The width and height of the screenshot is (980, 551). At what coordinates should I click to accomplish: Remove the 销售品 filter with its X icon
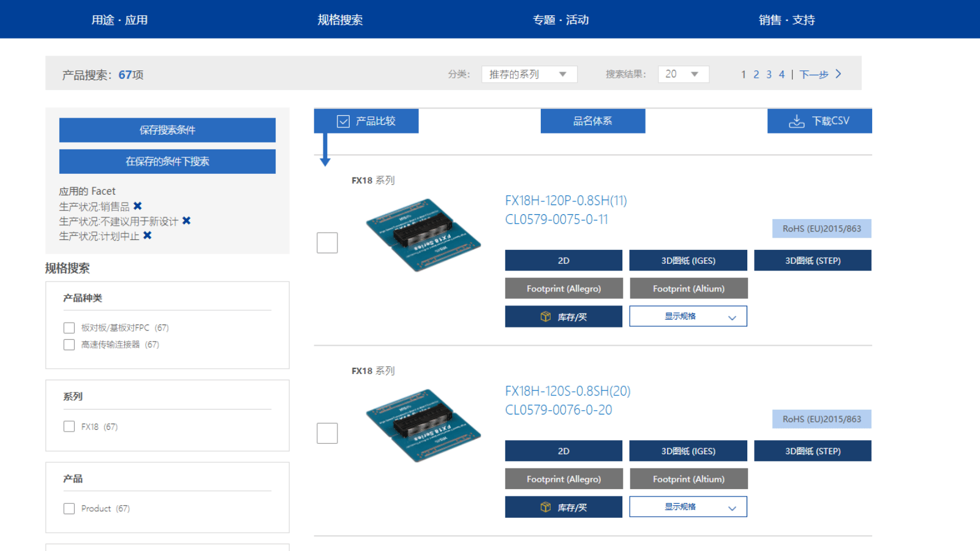[137, 206]
